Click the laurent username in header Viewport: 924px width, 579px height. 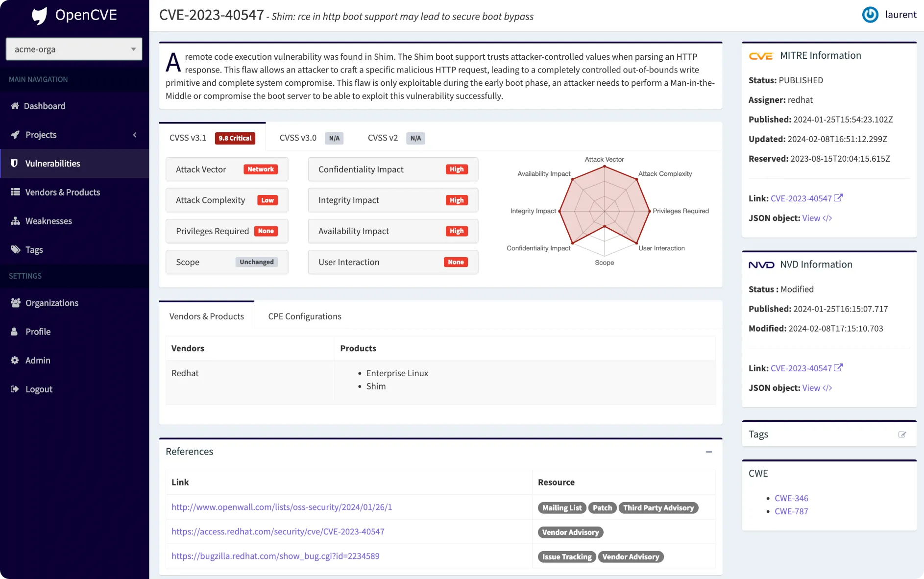(x=900, y=15)
